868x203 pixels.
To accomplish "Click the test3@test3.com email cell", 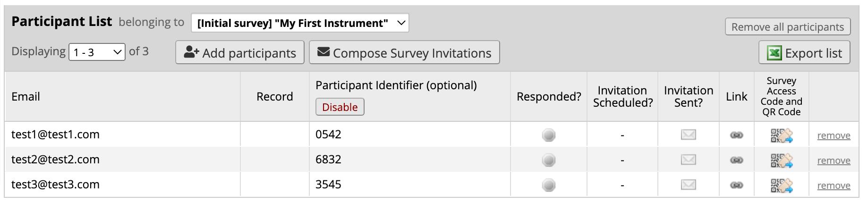I will (56, 185).
